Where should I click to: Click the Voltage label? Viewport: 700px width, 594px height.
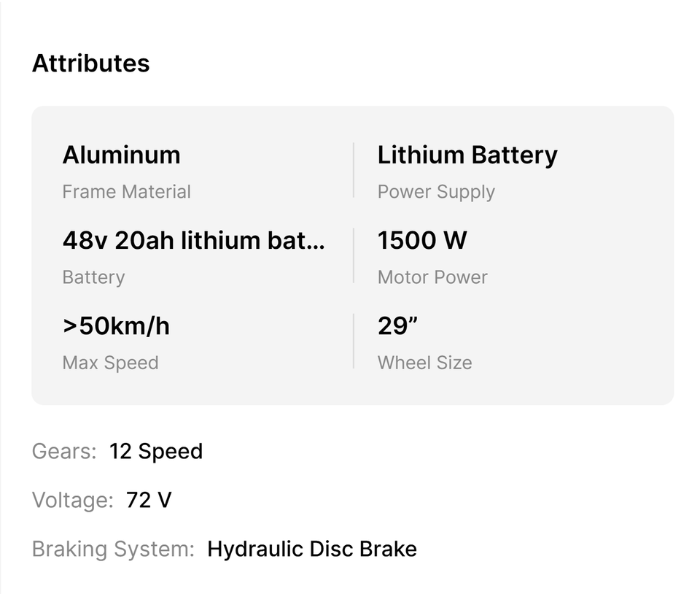point(73,501)
